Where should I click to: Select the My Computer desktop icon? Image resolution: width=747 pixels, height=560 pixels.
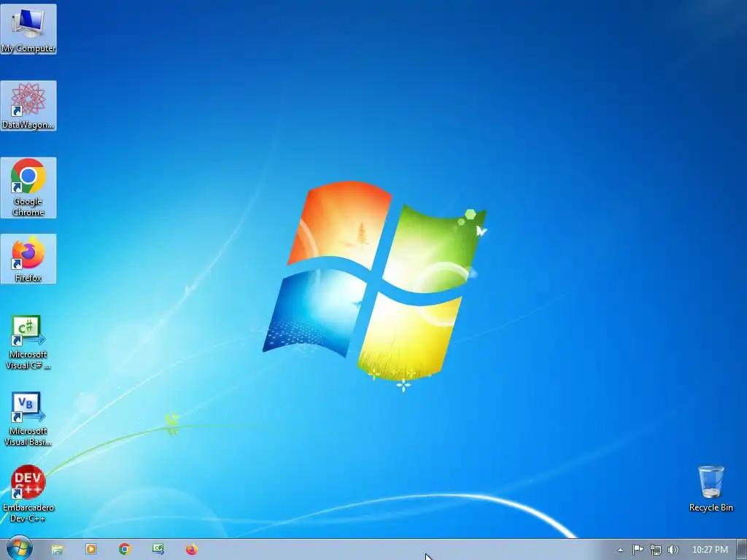click(28, 29)
